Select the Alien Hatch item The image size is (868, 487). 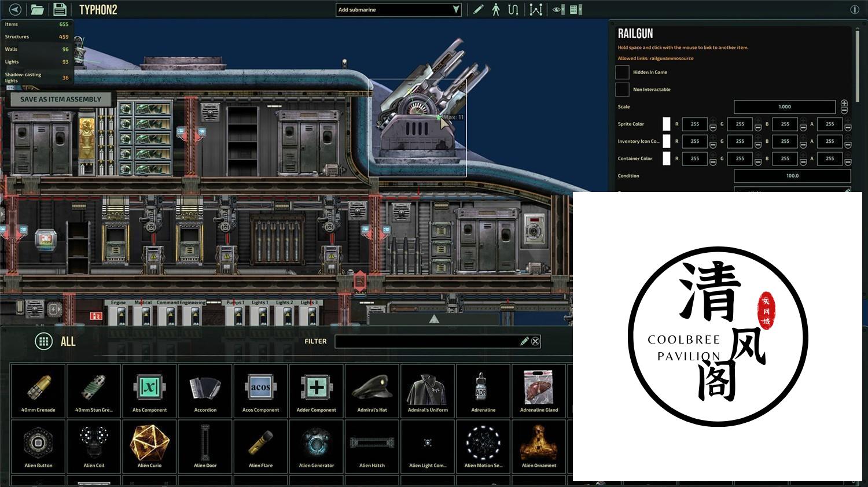(372, 446)
